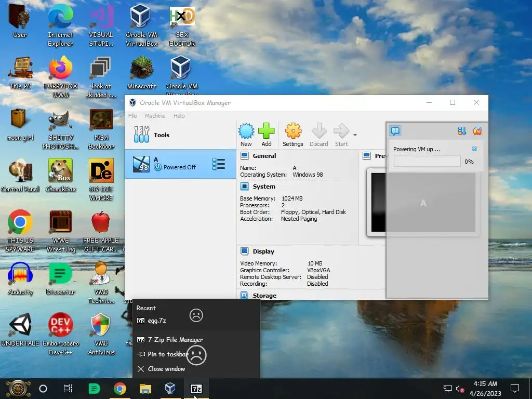The height and width of the screenshot is (399, 532).
Task: Select the NSA Backdoor desktop icon
Action: pyautogui.click(x=101, y=130)
